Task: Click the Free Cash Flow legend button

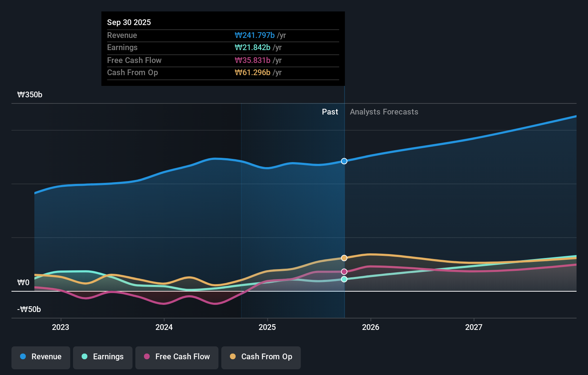Action: point(177,357)
